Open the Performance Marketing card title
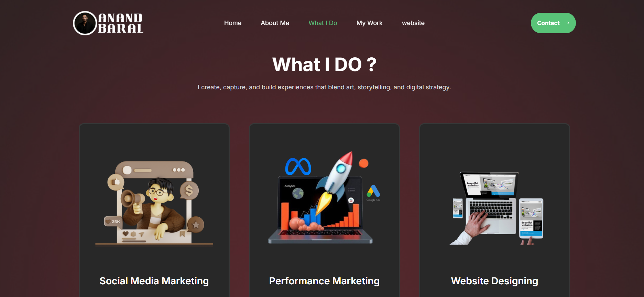The width and height of the screenshot is (644, 297). [x=324, y=281]
